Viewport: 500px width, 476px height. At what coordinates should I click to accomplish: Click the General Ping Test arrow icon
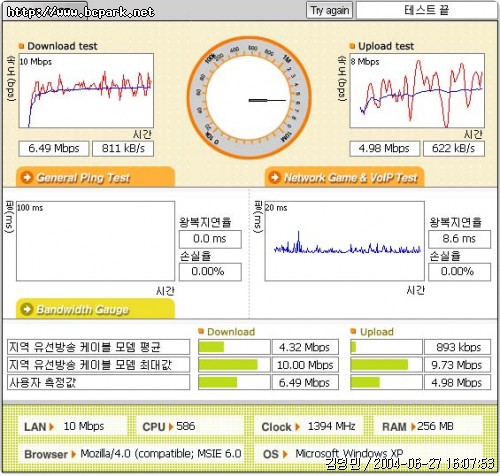coord(27,177)
